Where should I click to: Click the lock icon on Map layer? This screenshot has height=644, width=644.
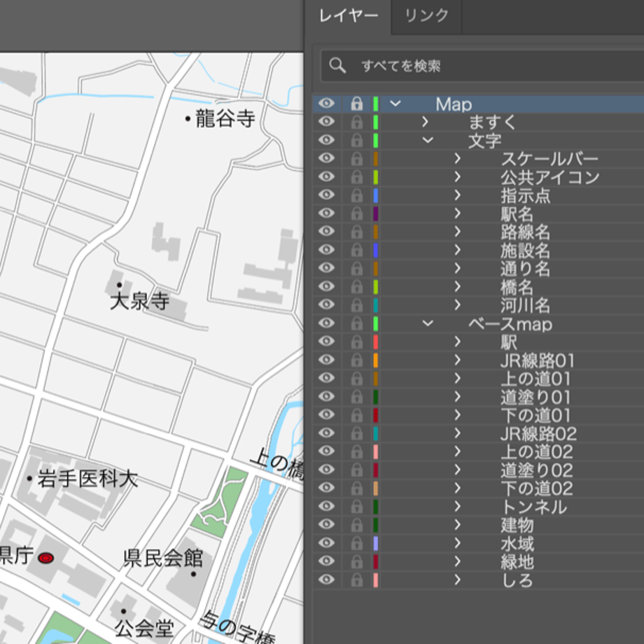click(356, 104)
